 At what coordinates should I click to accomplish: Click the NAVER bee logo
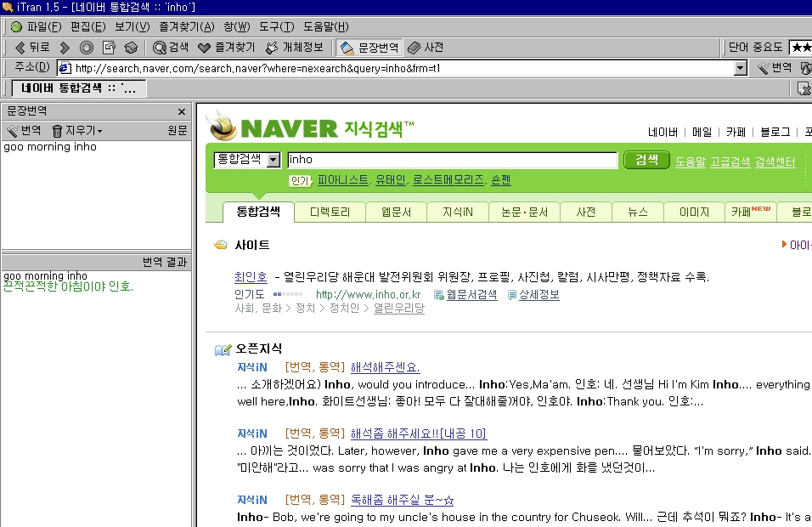pos(223,127)
